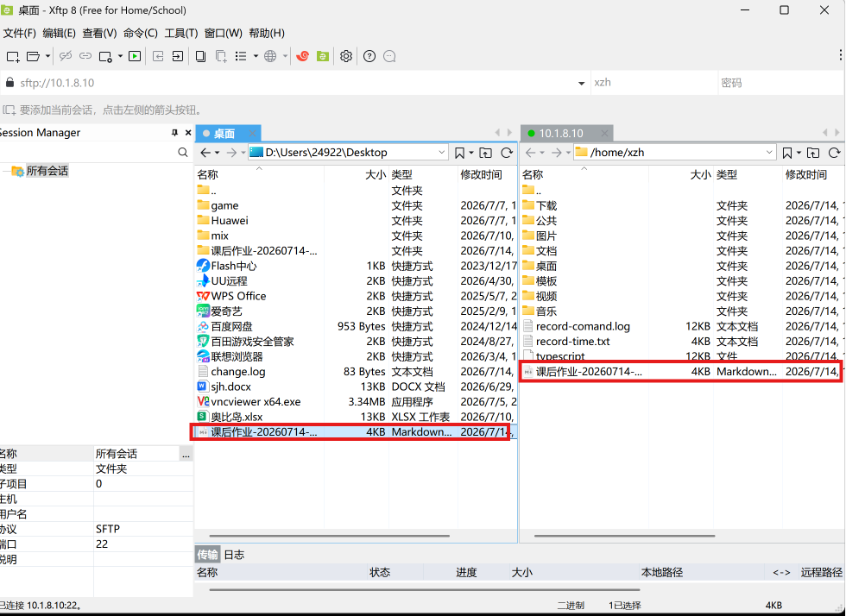Click the New Session toolbar icon

tap(12, 56)
